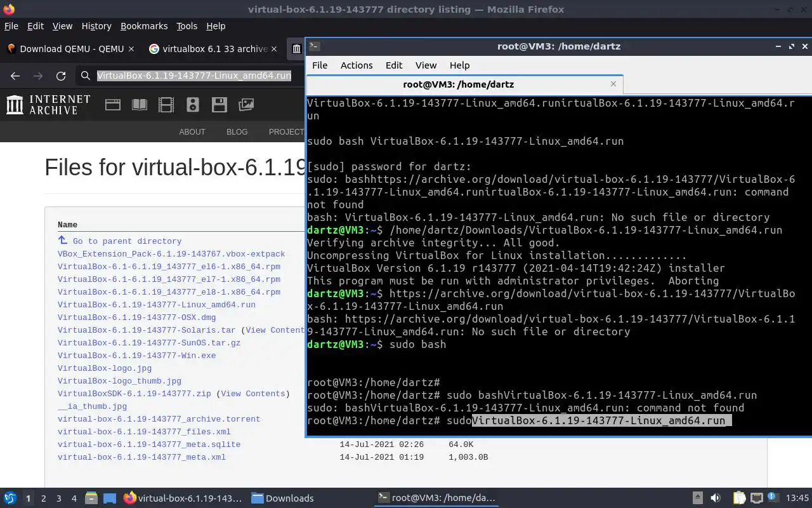Open VirtualBox-logo.jpg file

pos(105,368)
